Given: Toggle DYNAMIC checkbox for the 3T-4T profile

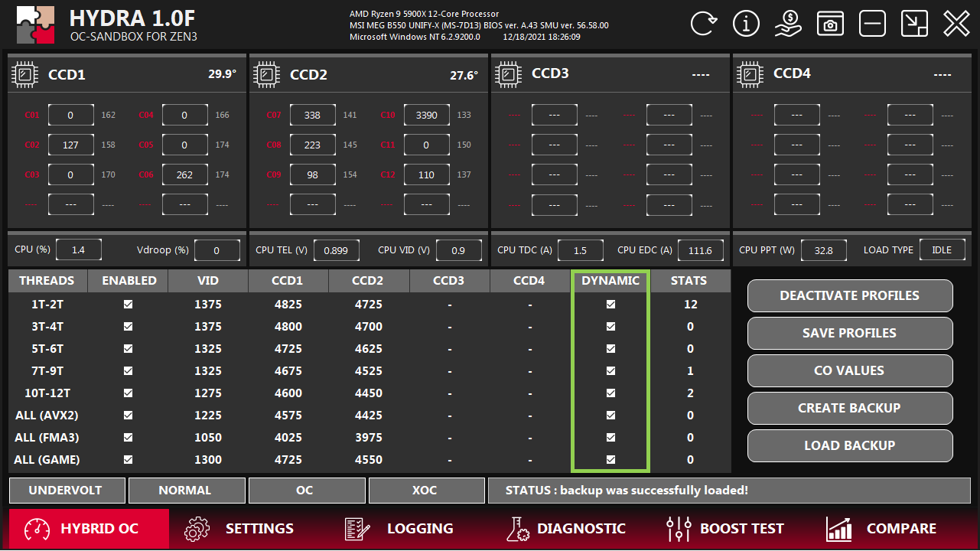Looking at the screenshot, I should [x=610, y=326].
